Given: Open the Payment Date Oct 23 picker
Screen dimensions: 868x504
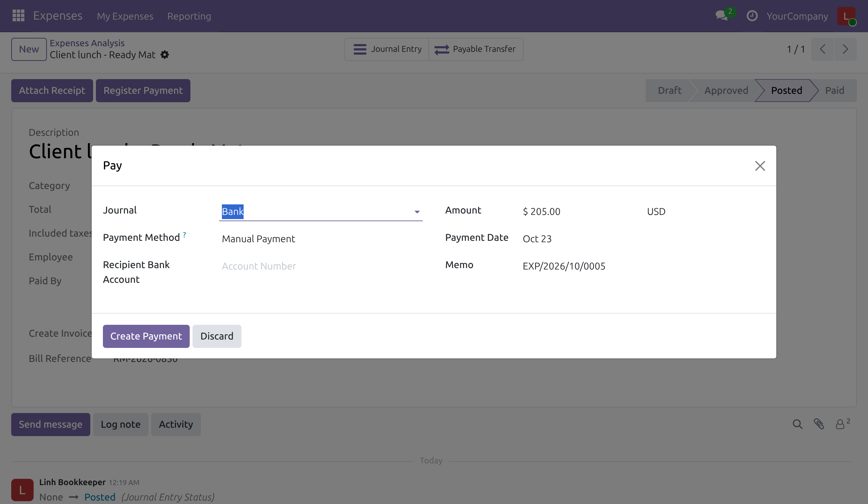Looking at the screenshot, I should coord(643,239).
